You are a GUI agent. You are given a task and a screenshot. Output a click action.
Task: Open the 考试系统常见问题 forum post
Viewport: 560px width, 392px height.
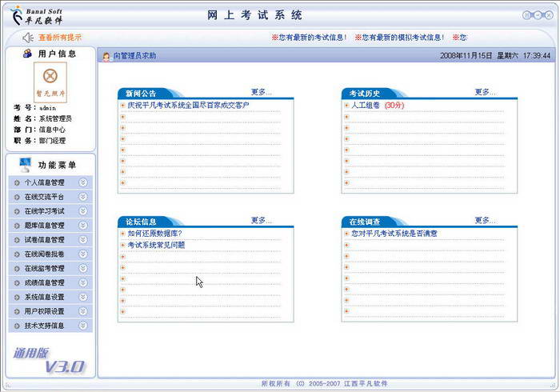coord(156,246)
